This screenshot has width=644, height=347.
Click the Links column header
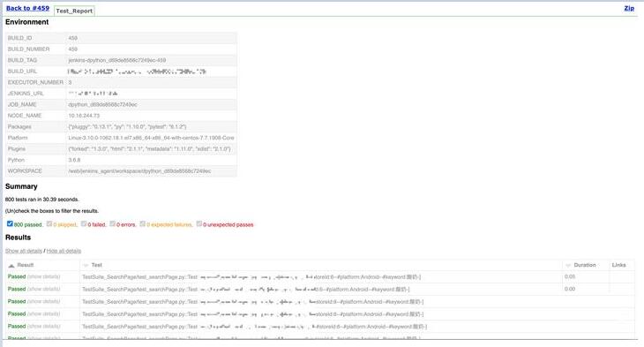(618, 265)
